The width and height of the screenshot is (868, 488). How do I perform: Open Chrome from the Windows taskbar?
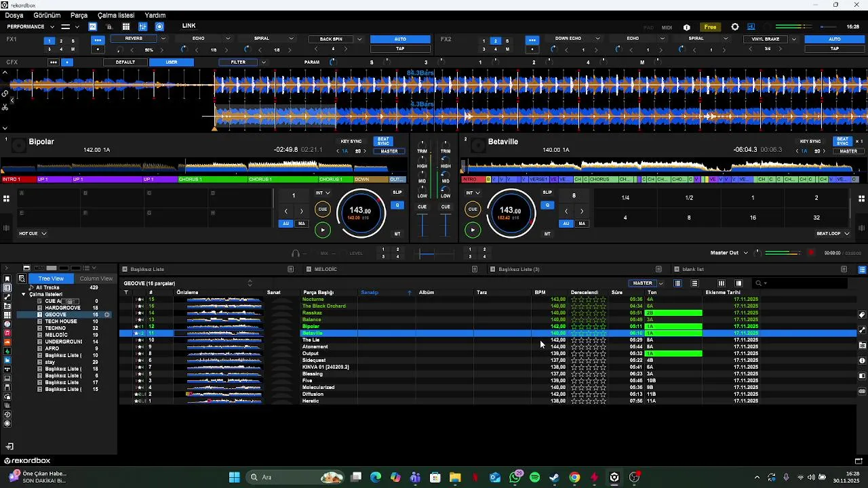click(574, 477)
